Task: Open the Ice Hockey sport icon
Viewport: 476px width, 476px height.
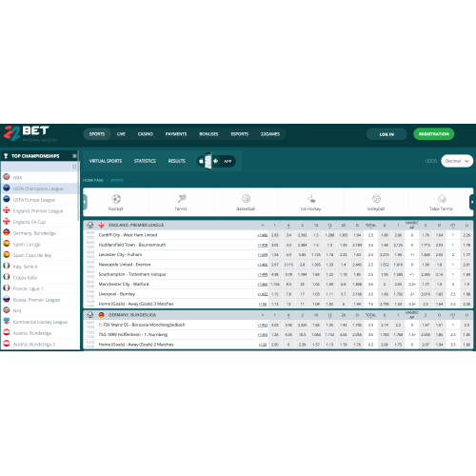Action: click(311, 199)
